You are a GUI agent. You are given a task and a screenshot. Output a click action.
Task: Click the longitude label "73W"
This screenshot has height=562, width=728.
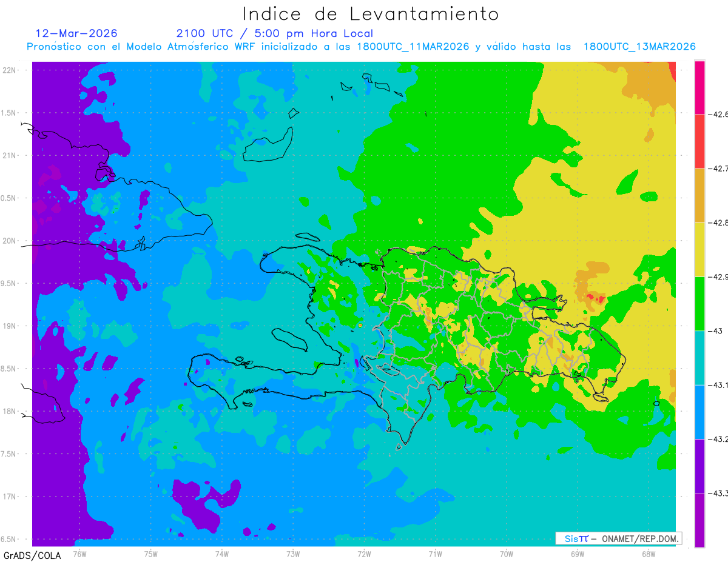tap(293, 554)
